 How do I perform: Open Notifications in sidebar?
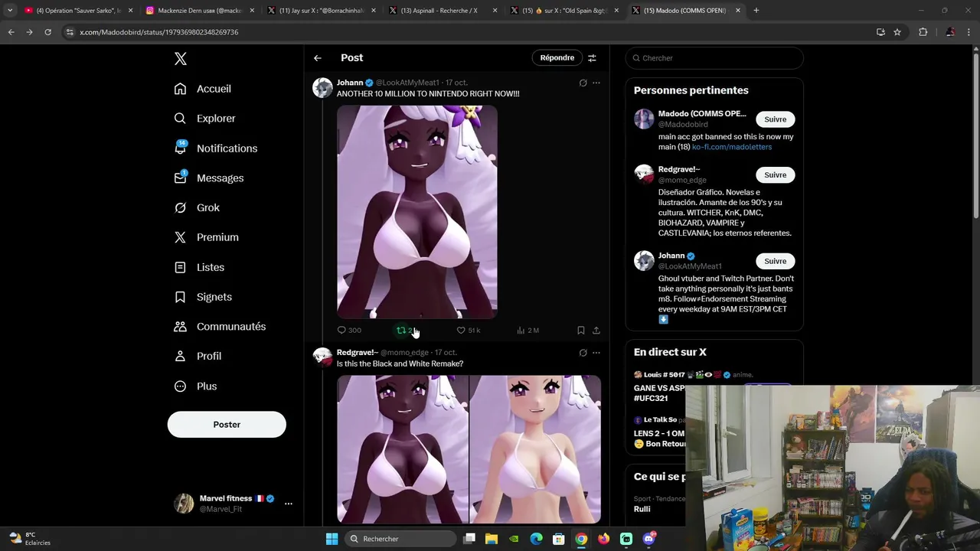215,148
